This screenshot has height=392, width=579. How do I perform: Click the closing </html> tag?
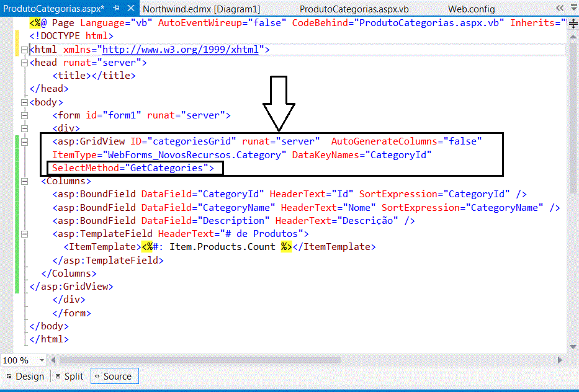pyautogui.click(x=49, y=339)
